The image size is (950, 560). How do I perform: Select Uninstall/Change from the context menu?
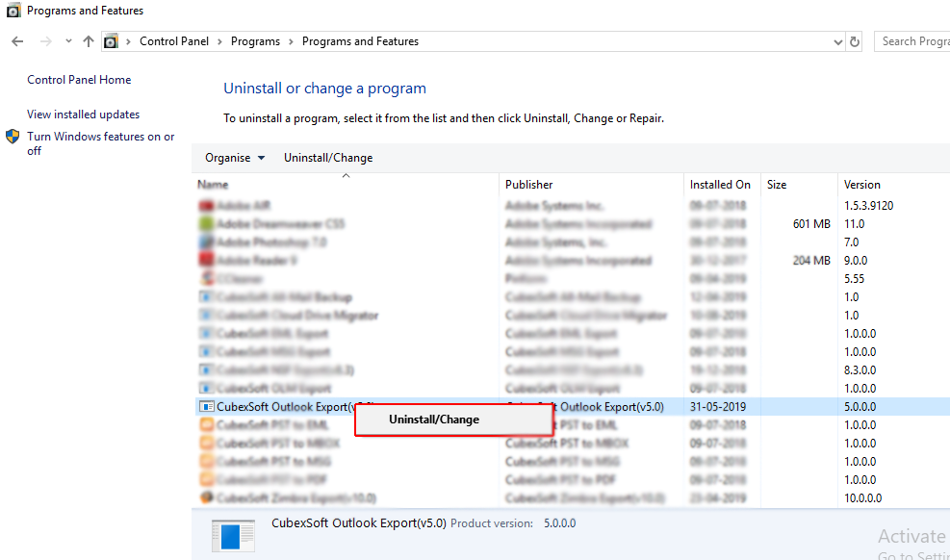[x=434, y=420]
